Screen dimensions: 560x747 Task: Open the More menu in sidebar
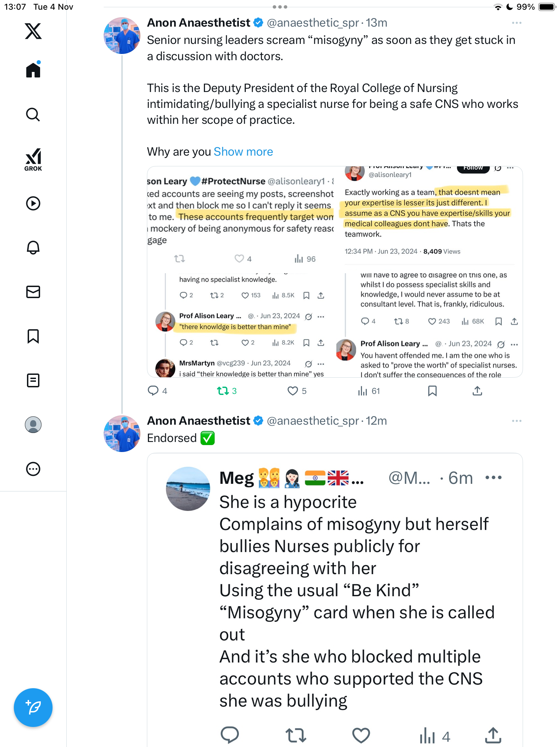point(33,469)
